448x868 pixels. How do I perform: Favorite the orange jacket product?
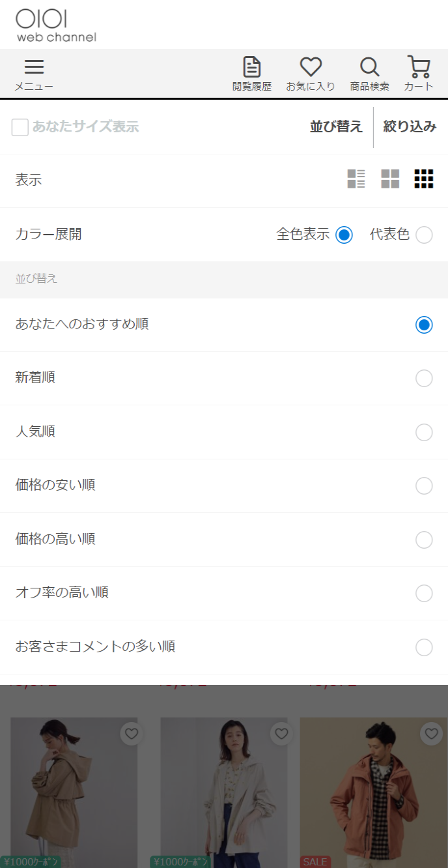coord(431,734)
